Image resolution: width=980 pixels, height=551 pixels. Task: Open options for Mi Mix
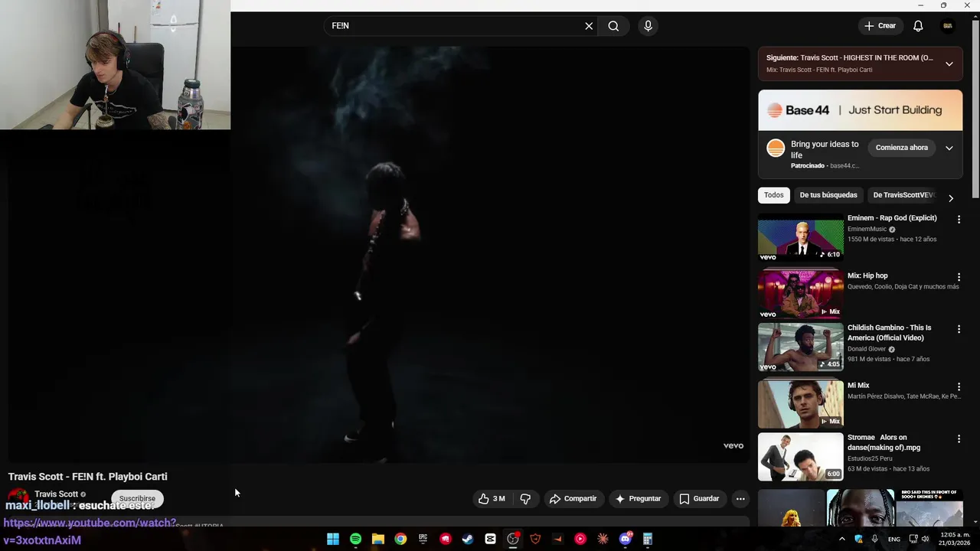click(959, 387)
